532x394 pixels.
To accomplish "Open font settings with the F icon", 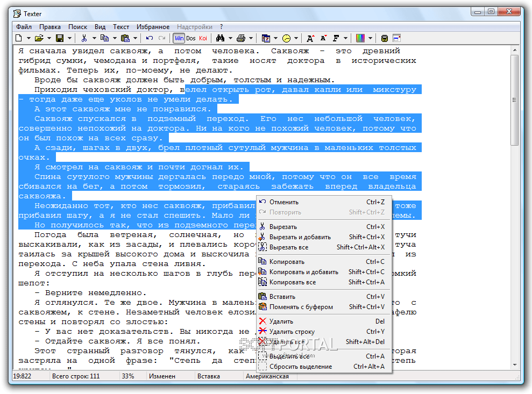I will [336, 38].
